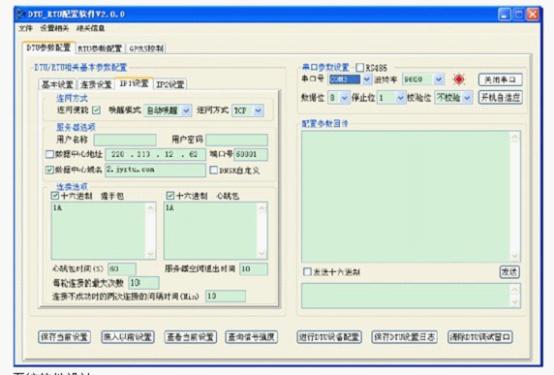Switch to the RTU参数配置 tab
The height and width of the screenshot is (375, 554).
coord(100,48)
